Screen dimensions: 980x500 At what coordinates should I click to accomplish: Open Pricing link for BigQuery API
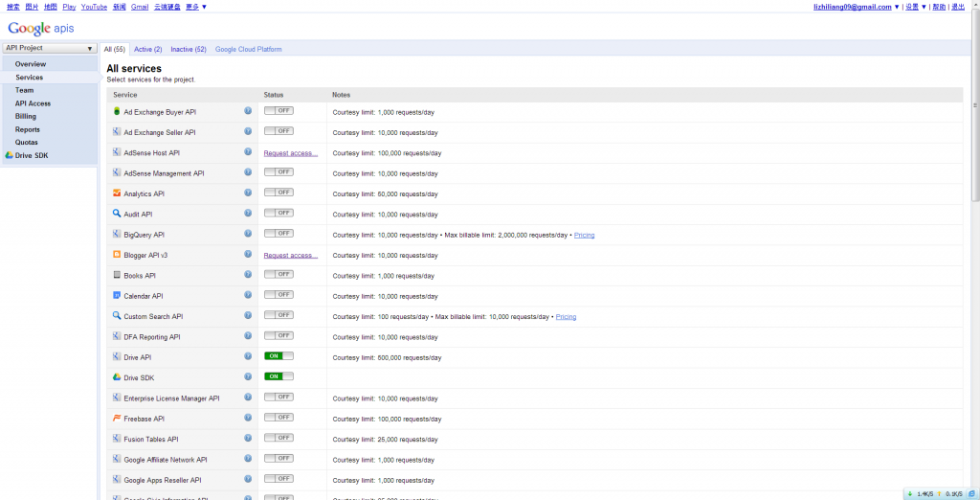[585, 236]
